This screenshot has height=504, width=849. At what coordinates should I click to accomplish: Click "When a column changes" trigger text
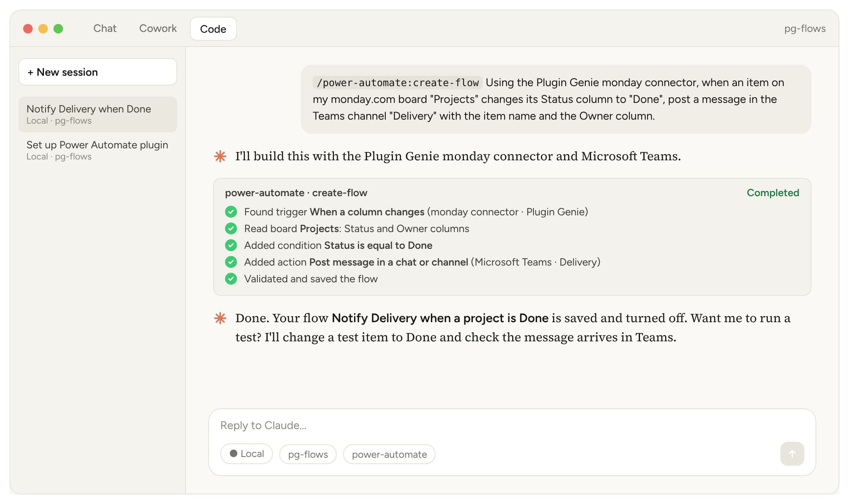pos(367,212)
